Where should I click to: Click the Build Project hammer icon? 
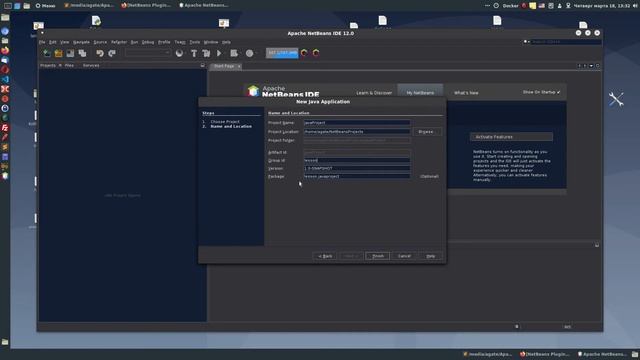pos(194,53)
